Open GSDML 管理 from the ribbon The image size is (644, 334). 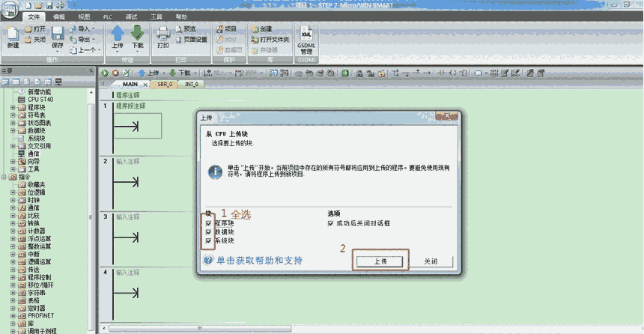click(x=306, y=39)
